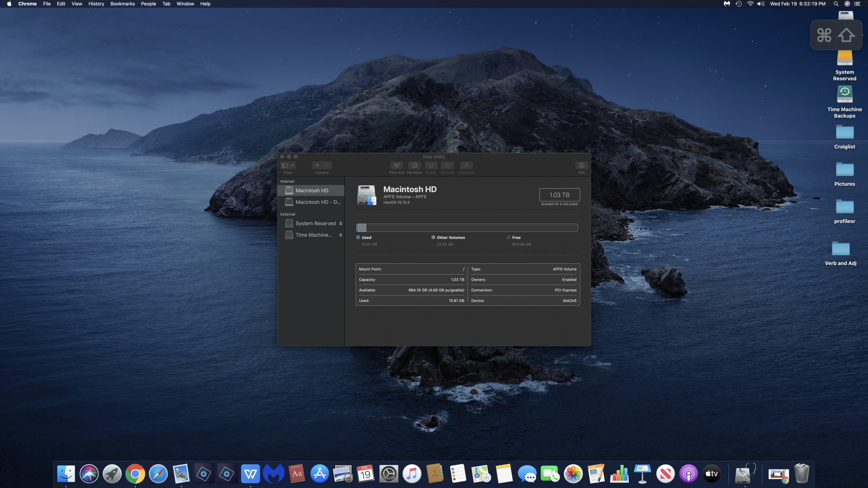868x488 pixels.
Task: Open Notification Center from the menu bar
Action: point(857,4)
